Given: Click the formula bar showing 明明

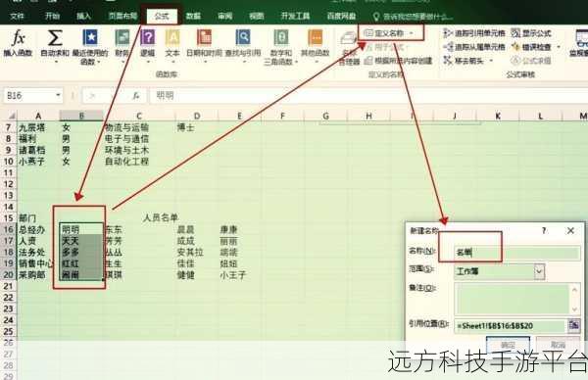Looking at the screenshot, I should click(367, 96).
